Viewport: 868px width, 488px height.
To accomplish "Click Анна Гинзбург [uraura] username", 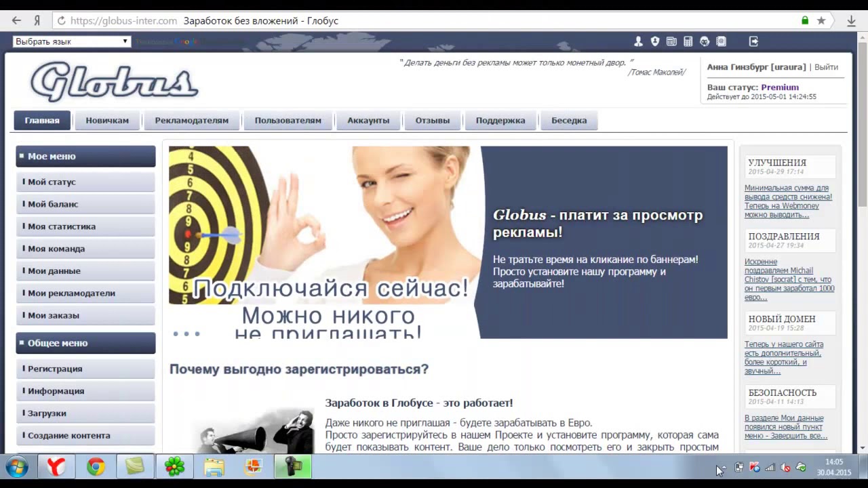I will click(756, 67).
